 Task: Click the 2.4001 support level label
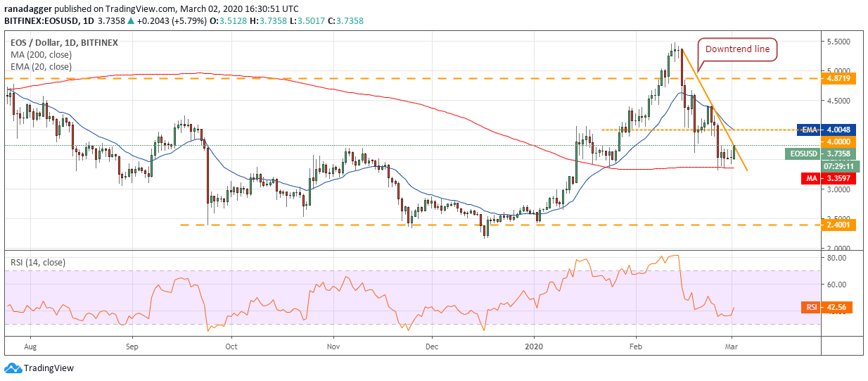pyautogui.click(x=839, y=225)
